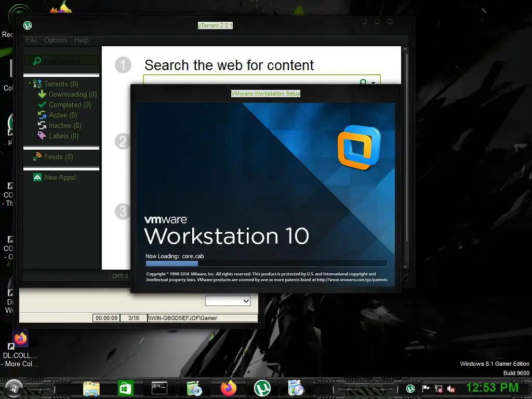Click the uTorrent logo in title bar
532x399 pixels.
coord(28,25)
